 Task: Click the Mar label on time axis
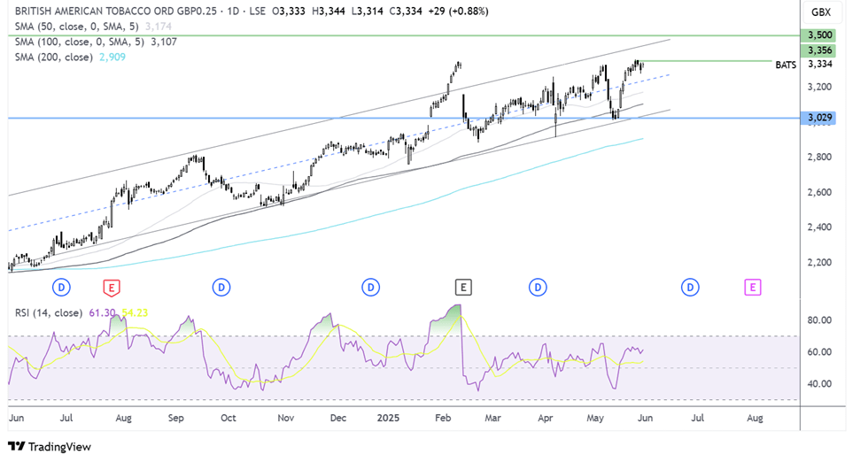tap(492, 418)
